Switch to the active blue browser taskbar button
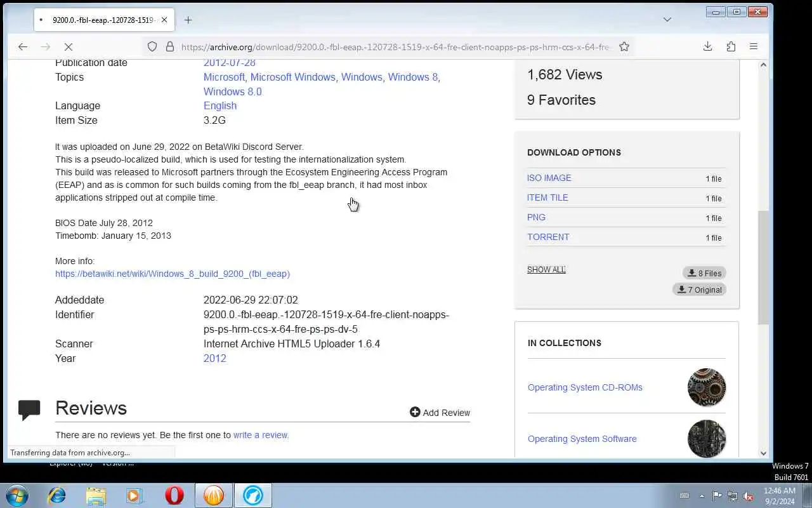The width and height of the screenshot is (812, 508). coord(253,495)
